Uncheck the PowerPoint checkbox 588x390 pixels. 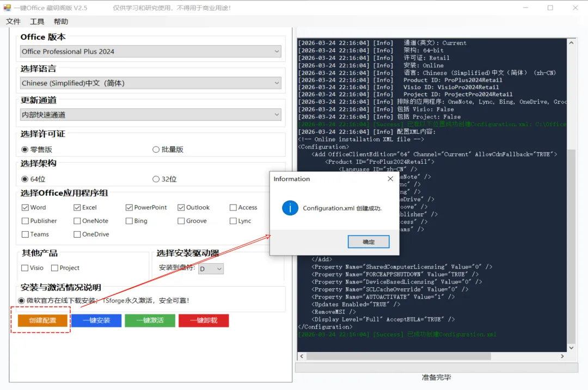129,208
